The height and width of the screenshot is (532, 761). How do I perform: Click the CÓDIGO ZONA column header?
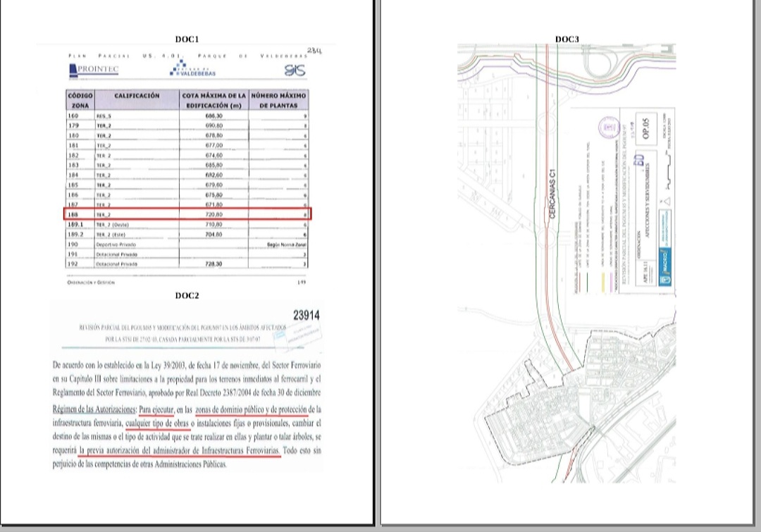click(80, 101)
